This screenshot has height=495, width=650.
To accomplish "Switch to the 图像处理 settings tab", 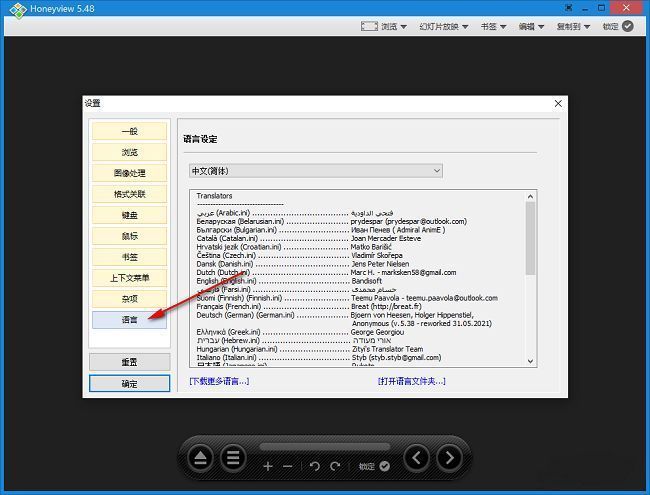I will (x=129, y=173).
